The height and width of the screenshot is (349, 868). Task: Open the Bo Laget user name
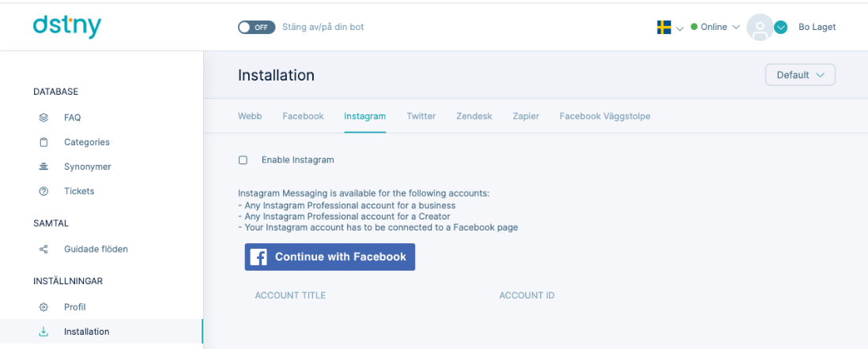click(817, 27)
